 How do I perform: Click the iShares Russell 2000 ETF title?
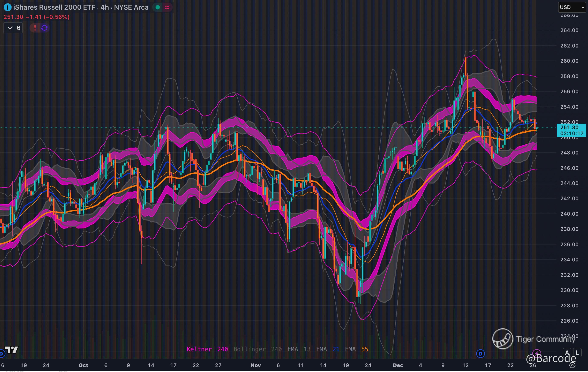click(x=54, y=7)
